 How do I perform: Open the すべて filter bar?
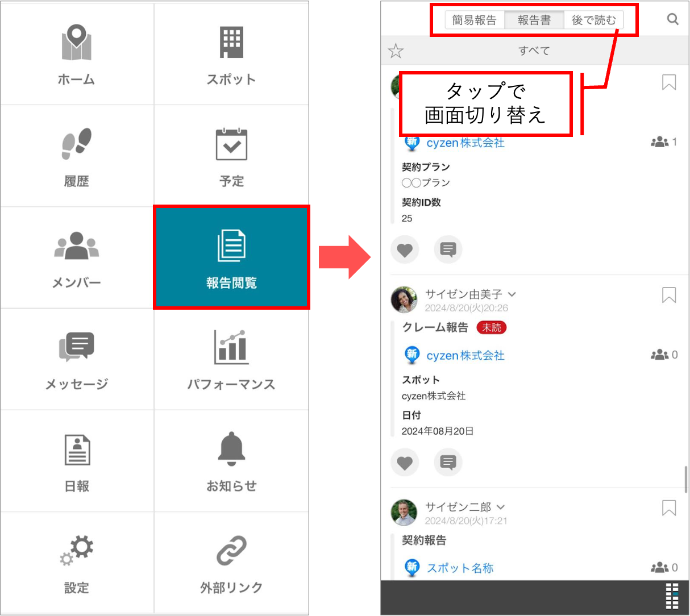[534, 51]
